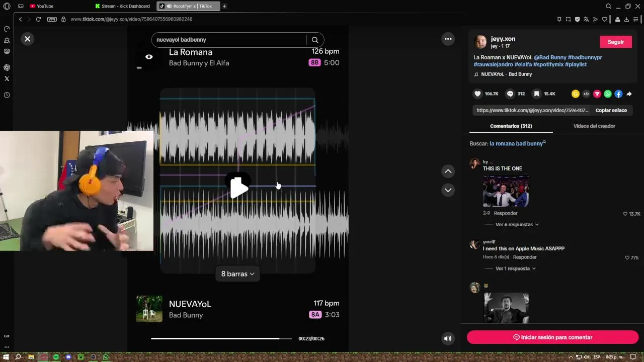Image resolution: width=644 pixels, height=362 pixels.
Task: Open browser downloads icon
Action: coord(626,19)
